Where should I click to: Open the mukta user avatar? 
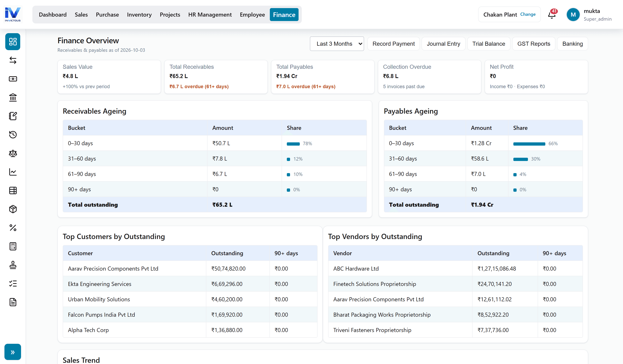tap(573, 15)
